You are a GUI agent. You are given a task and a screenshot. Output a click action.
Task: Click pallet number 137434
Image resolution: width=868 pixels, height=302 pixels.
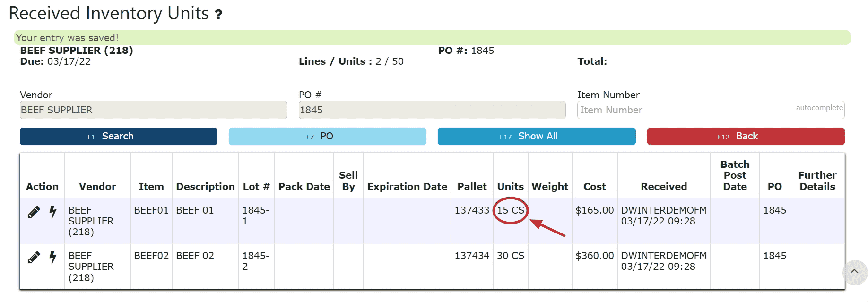(472, 256)
